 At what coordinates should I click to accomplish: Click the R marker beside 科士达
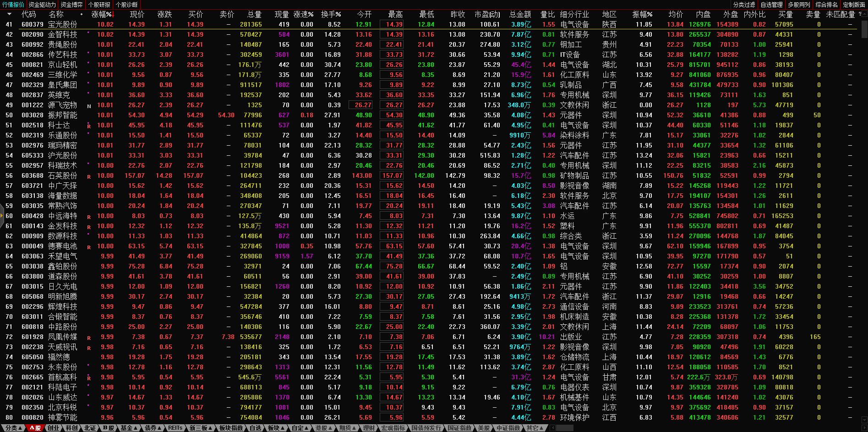click(89, 126)
